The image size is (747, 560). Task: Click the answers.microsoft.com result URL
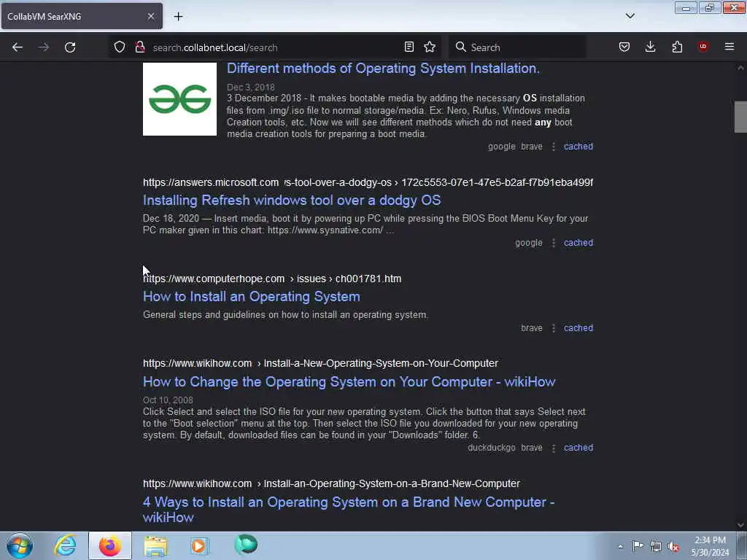368,182
